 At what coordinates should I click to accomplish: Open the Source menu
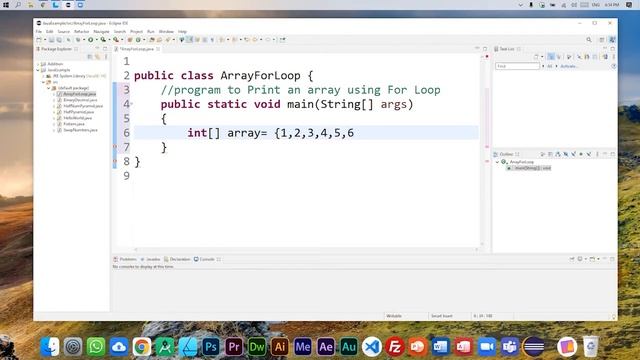point(63,31)
